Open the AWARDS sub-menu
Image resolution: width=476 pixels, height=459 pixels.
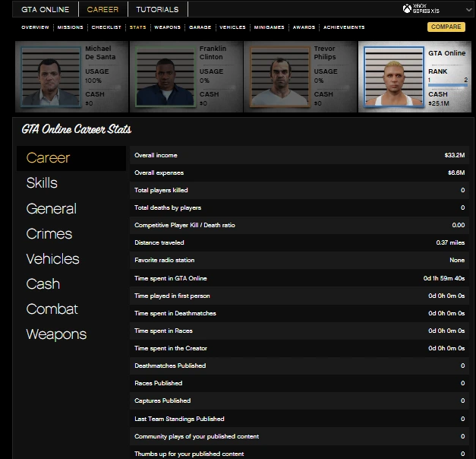pos(304,27)
